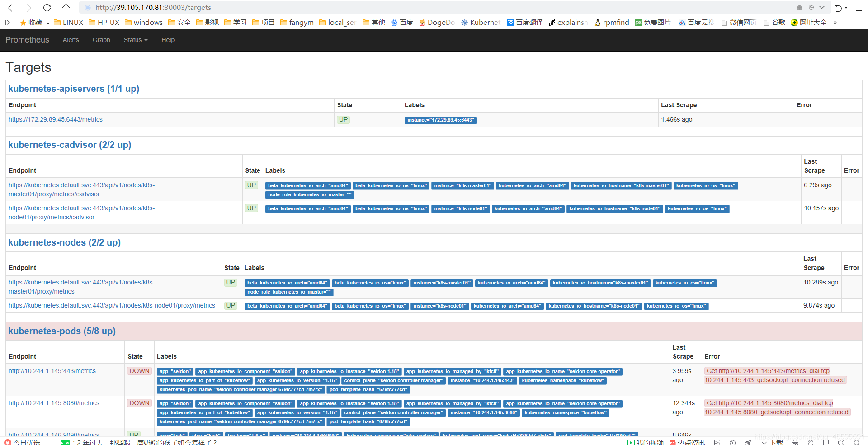Open the HP-UX bookmark folder
The width and height of the screenshot is (868, 445).
(x=104, y=22)
